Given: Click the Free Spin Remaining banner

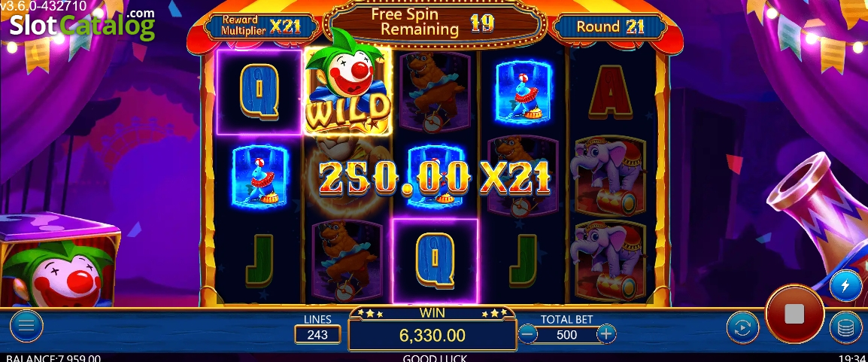Looking at the screenshot, I should pos(436,22).
